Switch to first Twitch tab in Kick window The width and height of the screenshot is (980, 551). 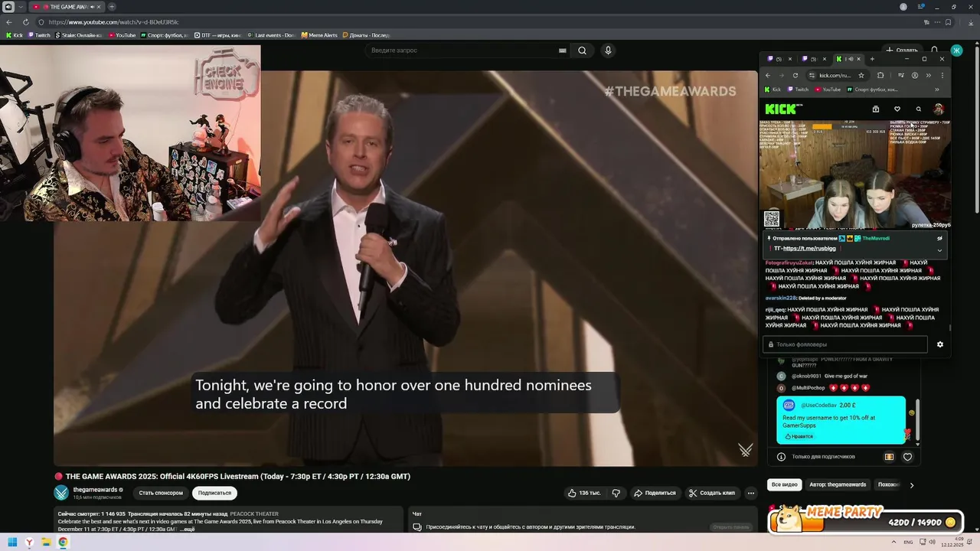coord(779,59)
